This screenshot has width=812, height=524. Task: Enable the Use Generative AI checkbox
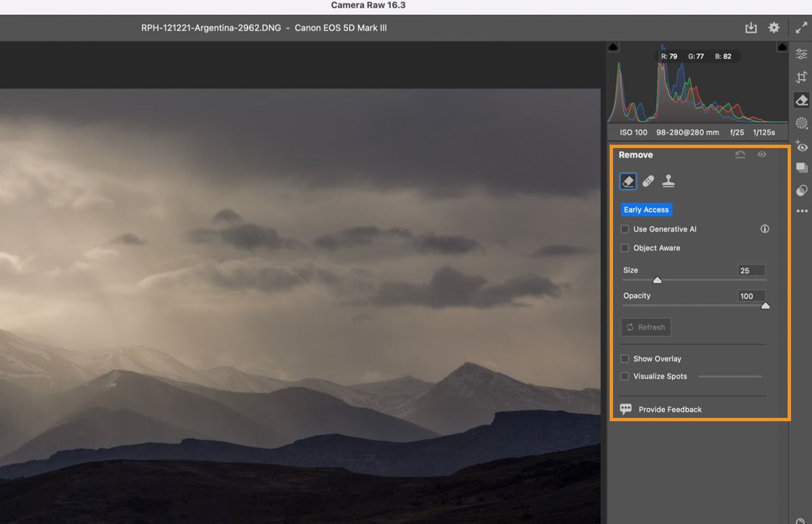pyautogui.click(x=624, y=229)
